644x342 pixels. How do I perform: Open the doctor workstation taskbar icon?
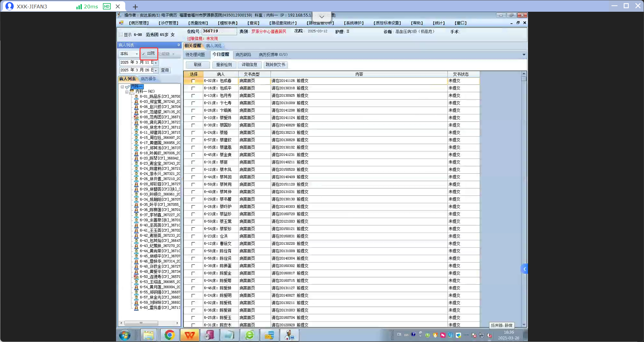point(289,335)
